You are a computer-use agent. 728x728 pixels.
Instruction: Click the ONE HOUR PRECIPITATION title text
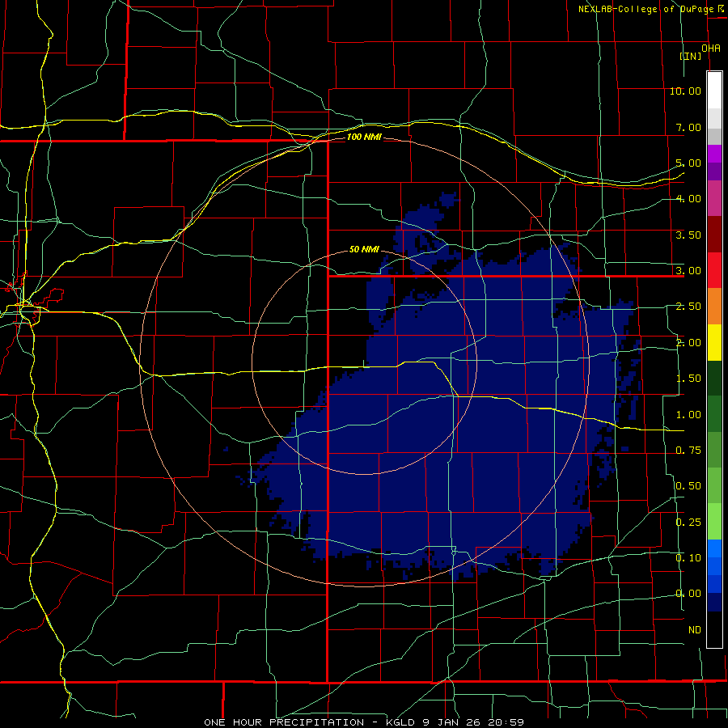point(284,722)
